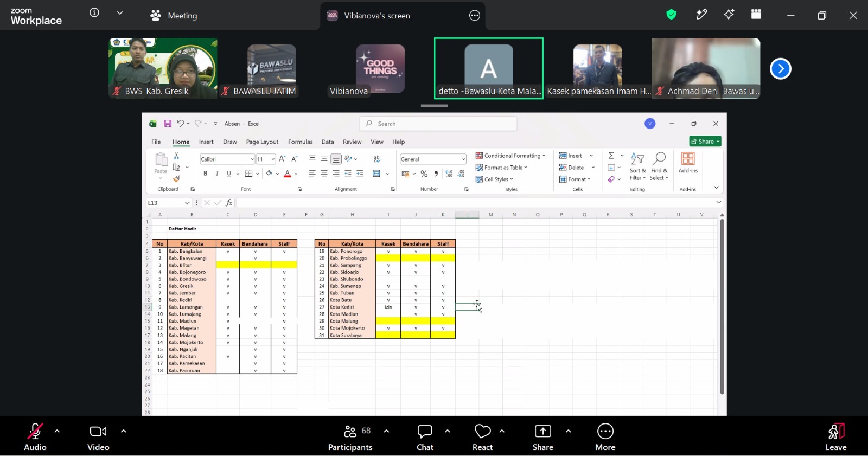The image size is (868, 456).
Task: Click the Zoom AI Companion sparkle icon
Action: pyautogui.click(x=729, y=15)
